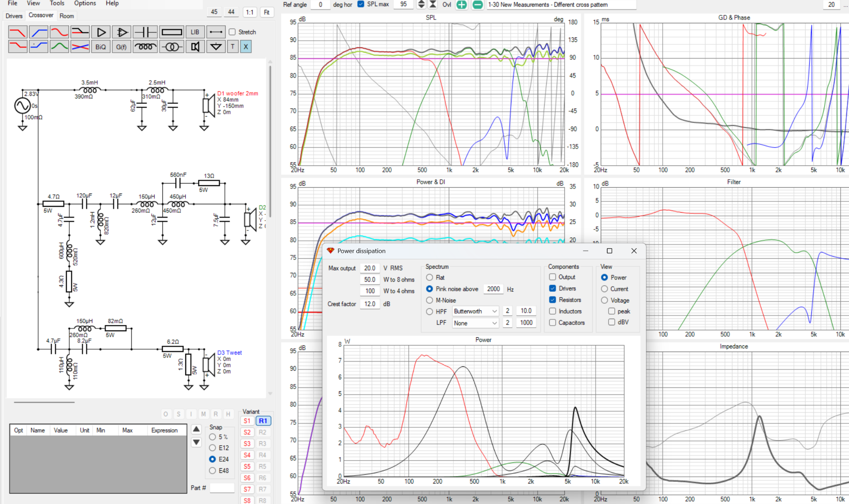Open the View menu

click(x=33, y=3)
